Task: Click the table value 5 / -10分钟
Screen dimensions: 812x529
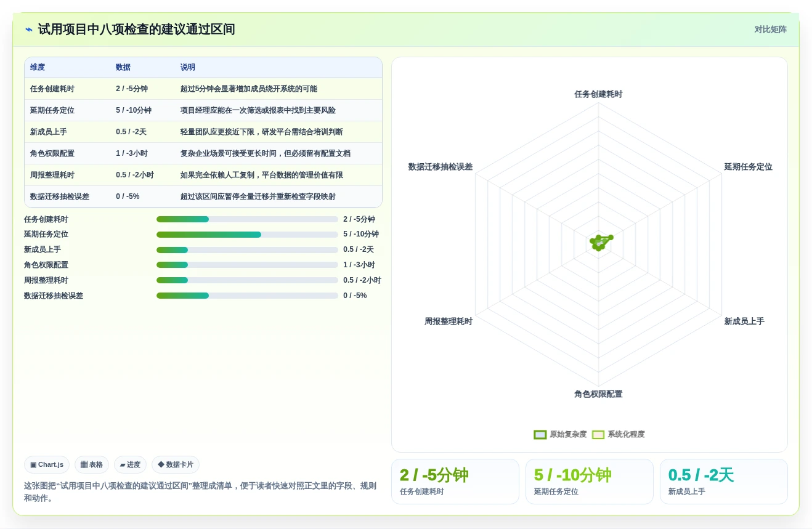Action: (134, 111)
